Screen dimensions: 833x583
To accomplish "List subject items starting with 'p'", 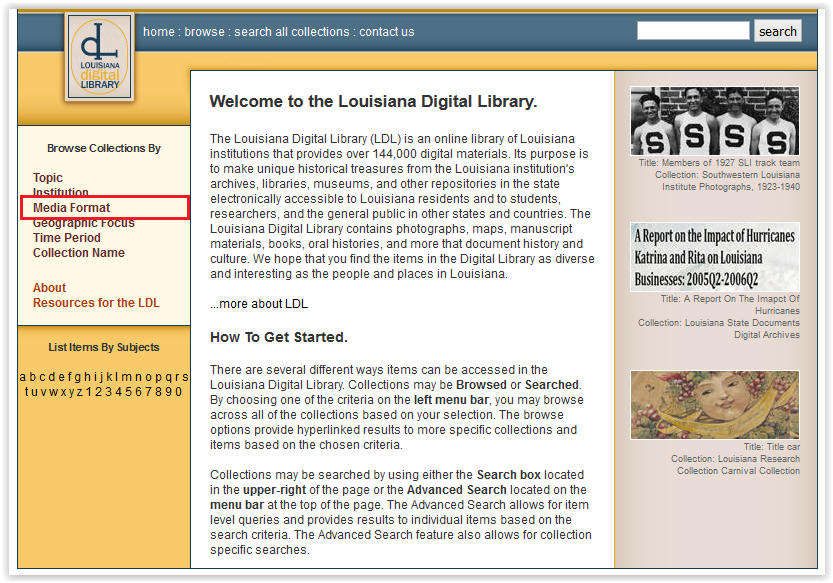I will pyautogui.click(x=158, y=377).
